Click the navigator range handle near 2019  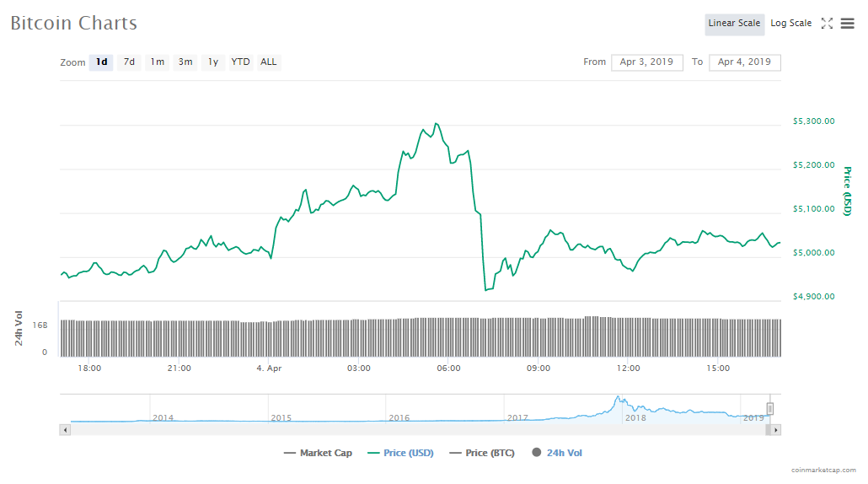pyautogui.click(x=769, y=409)
